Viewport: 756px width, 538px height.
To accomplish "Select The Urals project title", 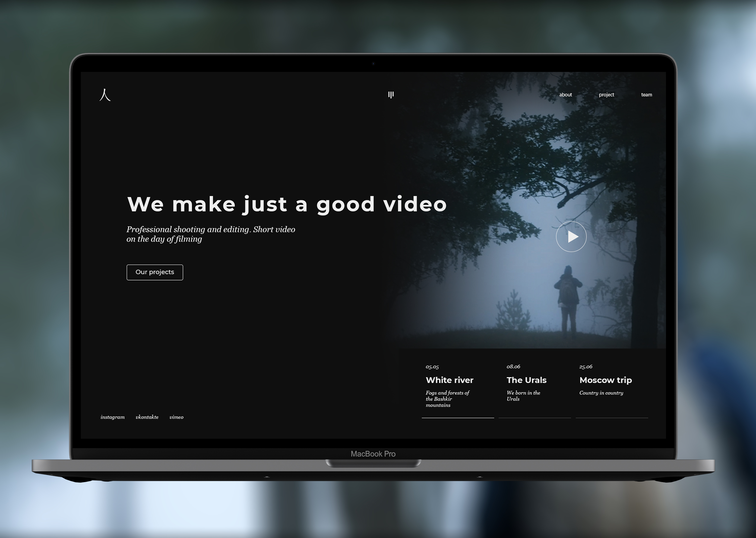I will tap(526, 380).
